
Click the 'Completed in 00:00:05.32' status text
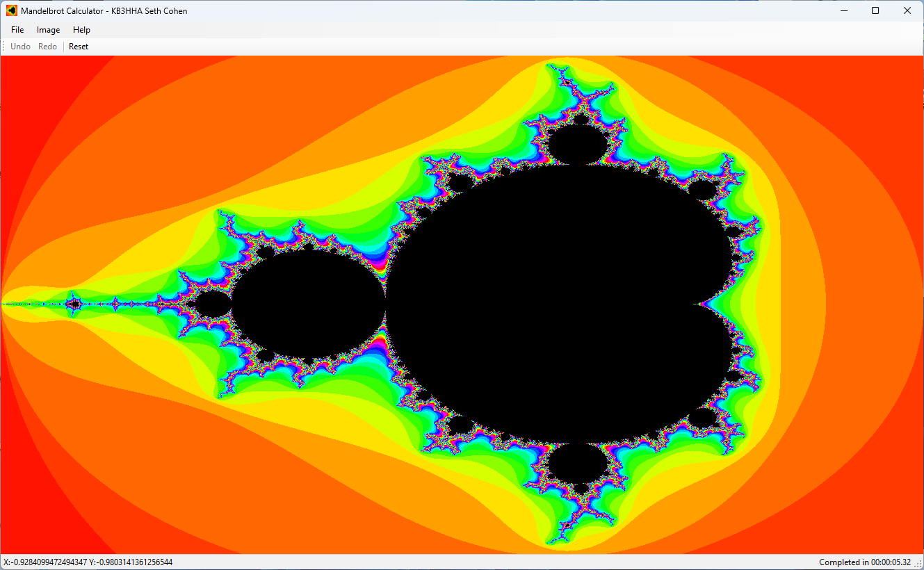[865, 562]
